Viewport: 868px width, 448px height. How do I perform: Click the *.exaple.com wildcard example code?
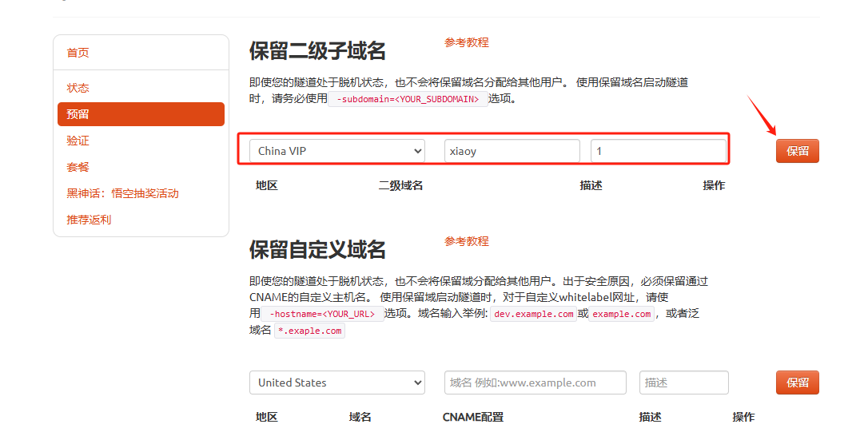(x=309, y=331)
